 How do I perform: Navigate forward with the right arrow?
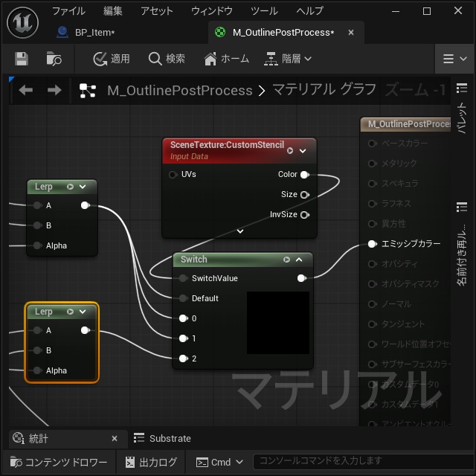click(54, 90)
